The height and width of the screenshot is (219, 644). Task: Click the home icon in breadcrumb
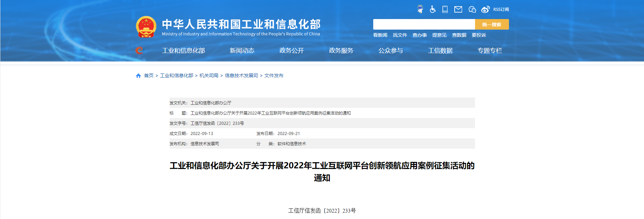click(138, 76)
